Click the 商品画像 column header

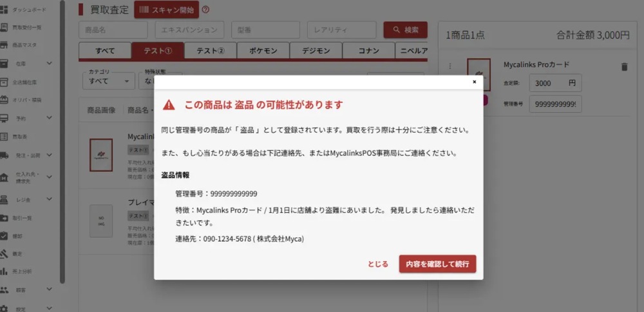click(x=101, y=110)
